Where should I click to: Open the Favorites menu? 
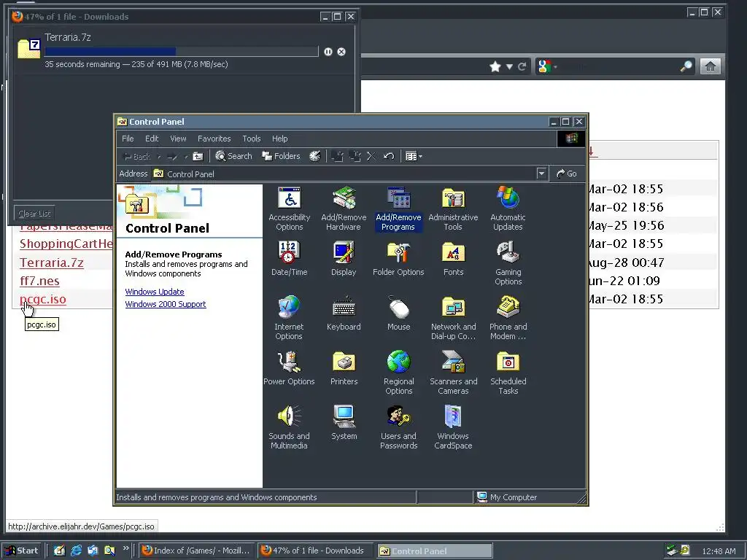[214, 139]
